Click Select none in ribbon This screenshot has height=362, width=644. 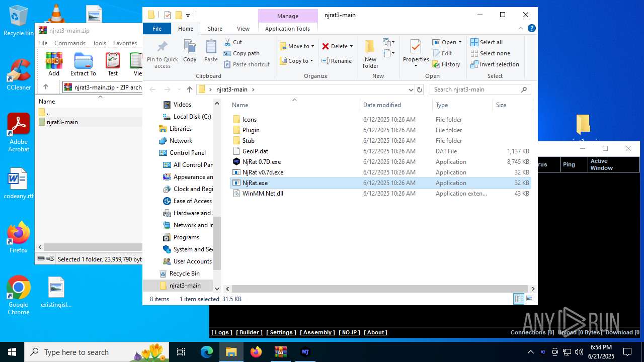click(x=491, y=53)
